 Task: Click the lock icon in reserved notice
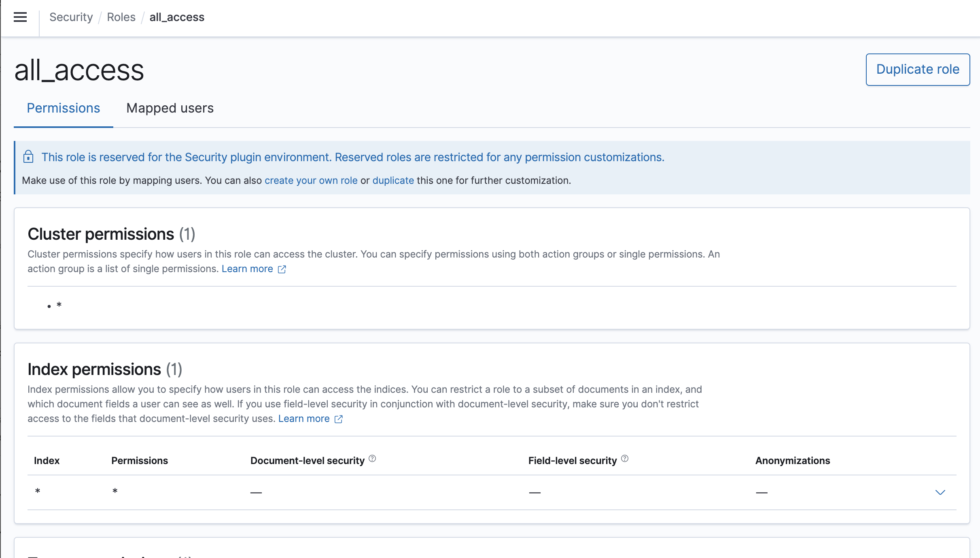(28, 157)
